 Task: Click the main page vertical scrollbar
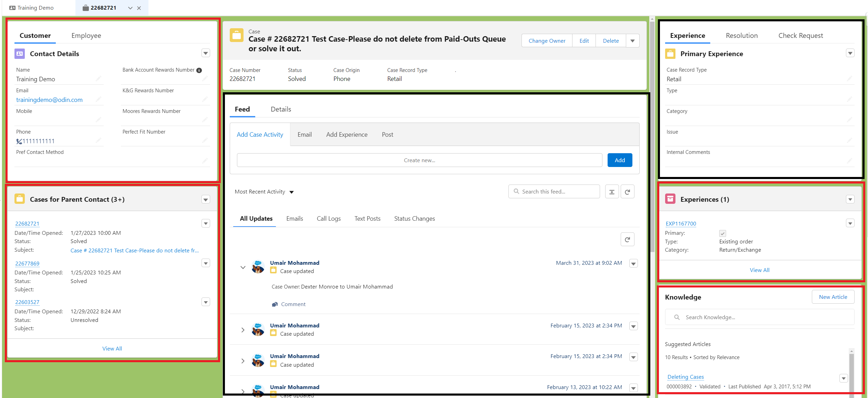click(652, 138)
